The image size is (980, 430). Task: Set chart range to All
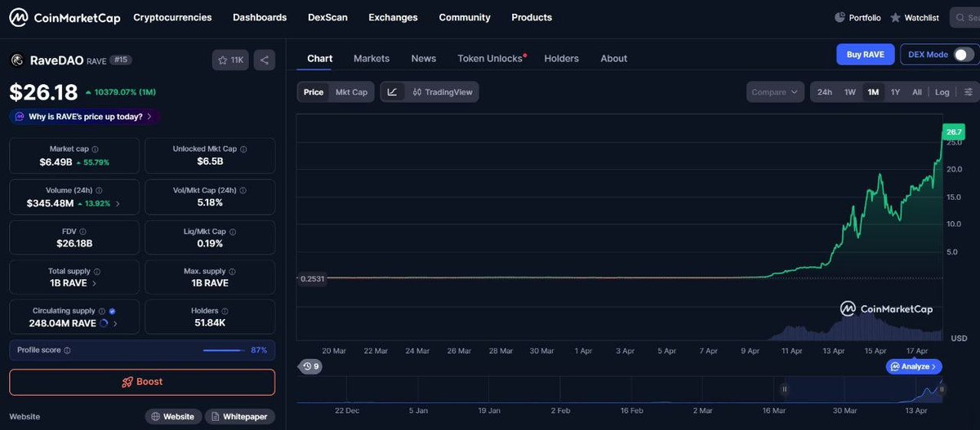(917, 92)
